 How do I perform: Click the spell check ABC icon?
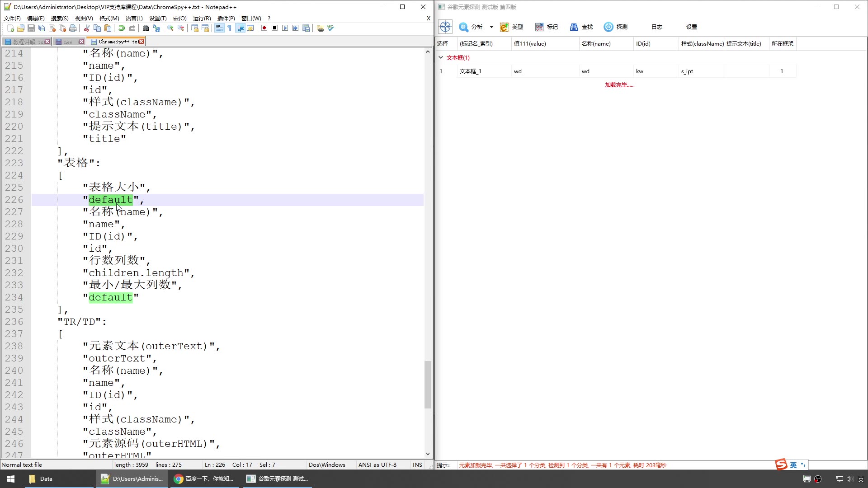pyautogui.click(x=331, y=28)
